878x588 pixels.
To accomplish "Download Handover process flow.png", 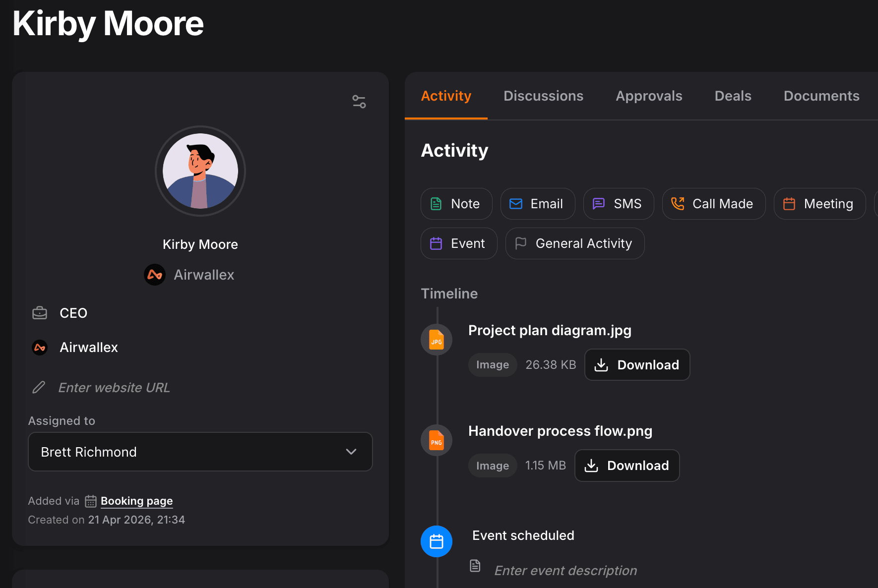I will 627,465.
